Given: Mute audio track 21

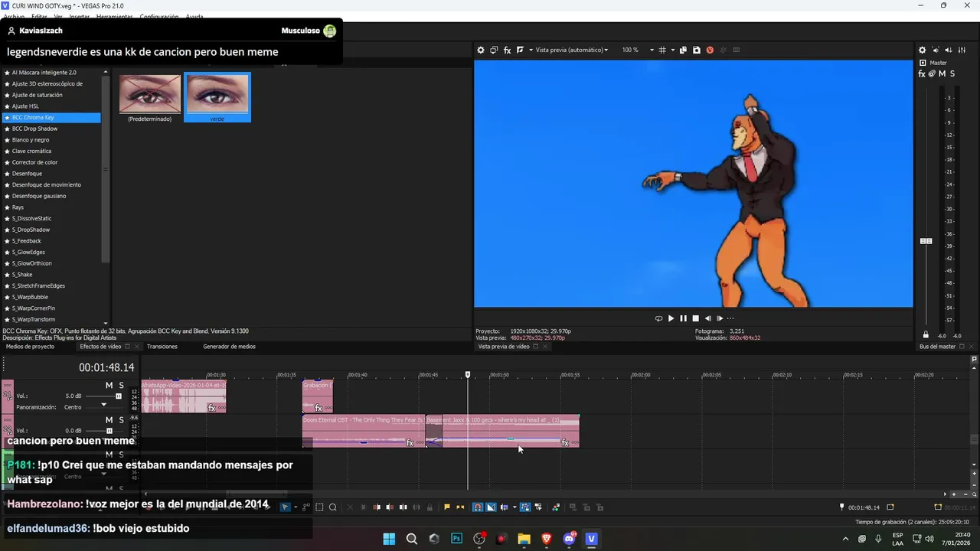Looking at the screenshot, I should pos(109,385).
